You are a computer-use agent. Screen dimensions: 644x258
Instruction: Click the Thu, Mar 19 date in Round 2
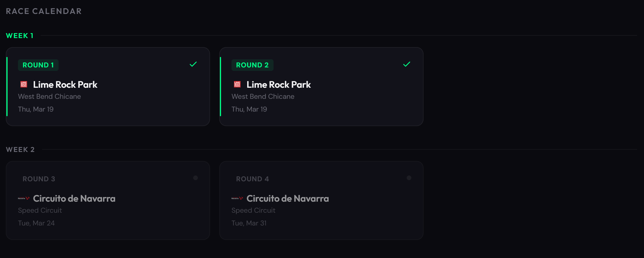(x=249, y=109)
